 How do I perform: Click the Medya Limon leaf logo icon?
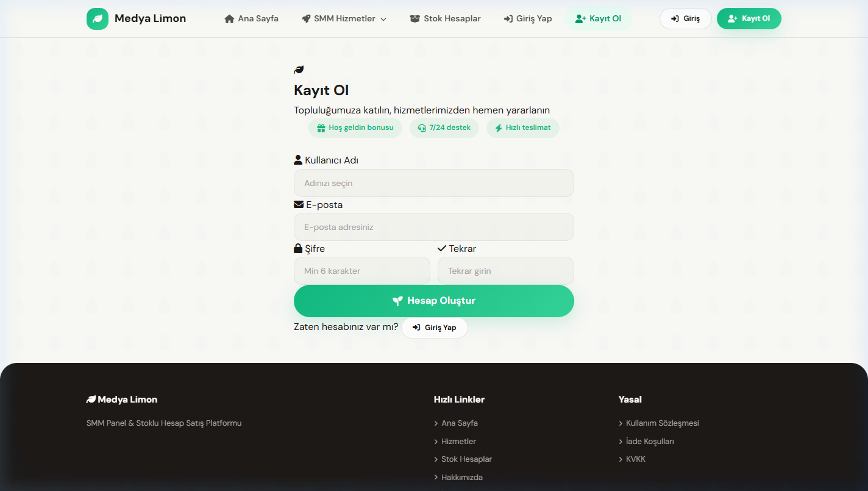98,19
